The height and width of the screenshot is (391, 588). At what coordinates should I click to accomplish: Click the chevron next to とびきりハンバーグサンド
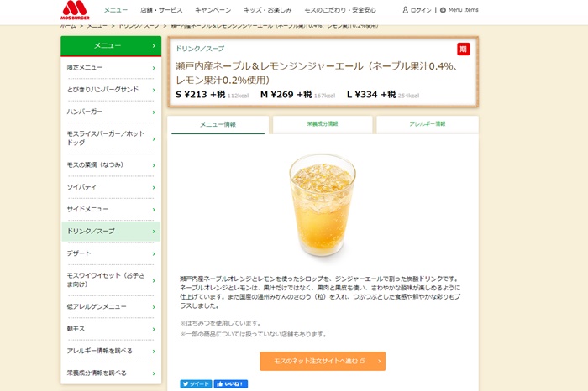point(154,91)
